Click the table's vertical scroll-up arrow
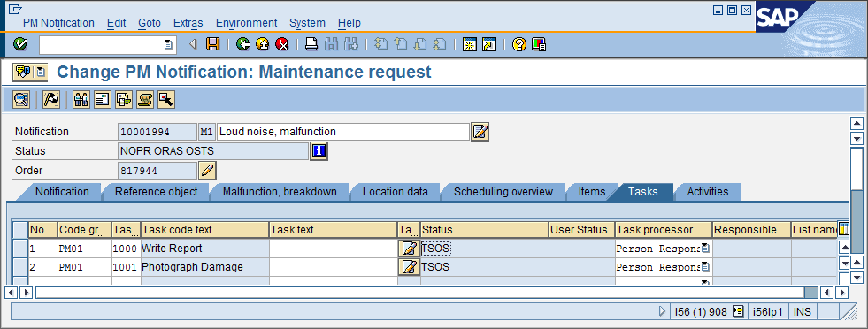 tap(844, 247)
